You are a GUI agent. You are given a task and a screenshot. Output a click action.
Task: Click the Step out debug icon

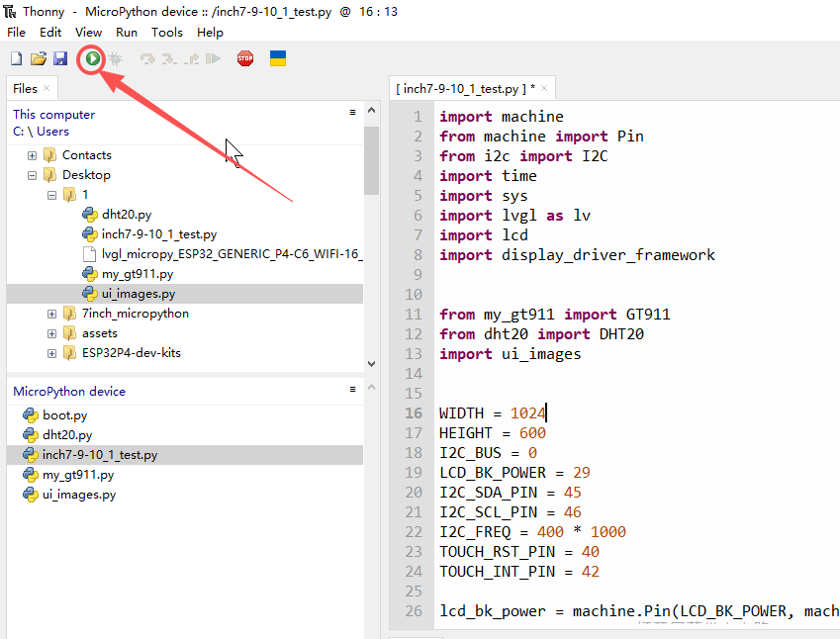192,58
